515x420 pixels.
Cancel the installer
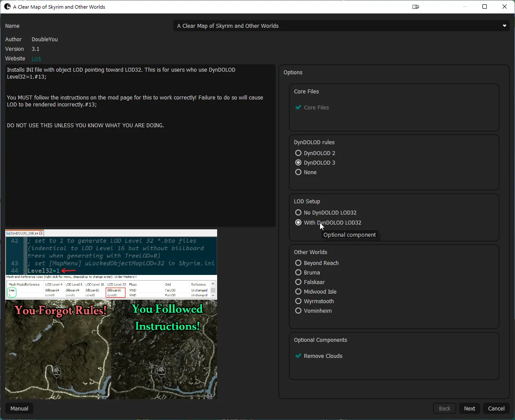click(496, 409)
